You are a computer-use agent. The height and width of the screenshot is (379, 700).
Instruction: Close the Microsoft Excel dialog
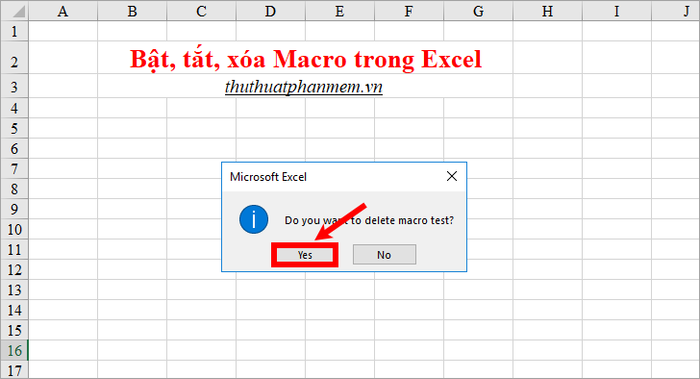452,176
